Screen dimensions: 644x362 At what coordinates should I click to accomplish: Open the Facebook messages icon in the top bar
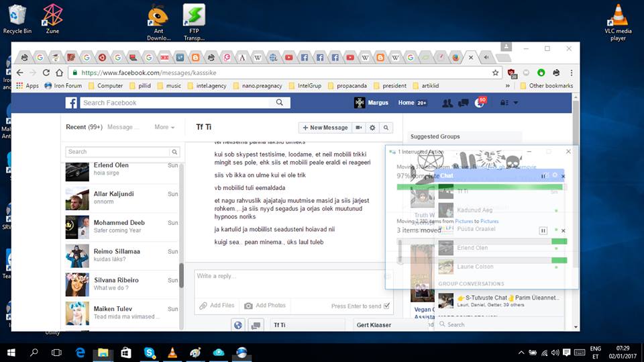pyautogui.click(x=464, y=103)
